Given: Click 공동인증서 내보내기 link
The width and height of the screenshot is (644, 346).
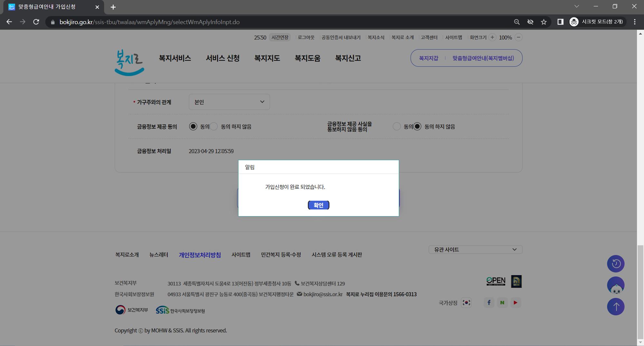Looking at the screenshot, I should pyautogui.click(x=341, y=37).
